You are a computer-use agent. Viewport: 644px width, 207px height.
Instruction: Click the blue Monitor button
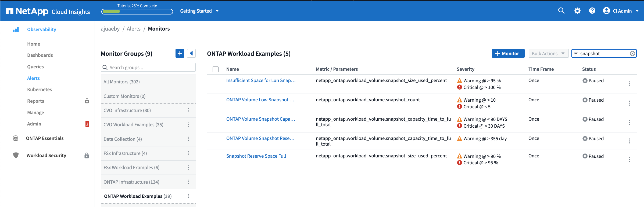[x=508, y=54]
